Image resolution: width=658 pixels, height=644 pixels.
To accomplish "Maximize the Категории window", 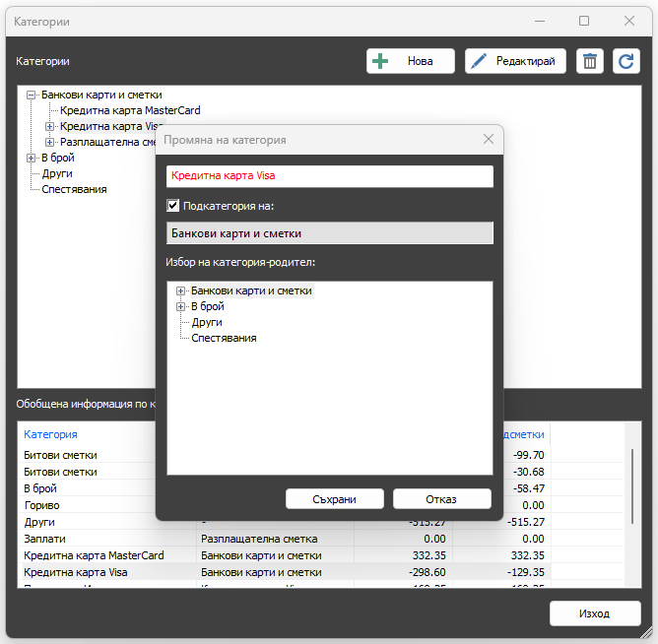I will pyautogui.click(x=584, y=21).
